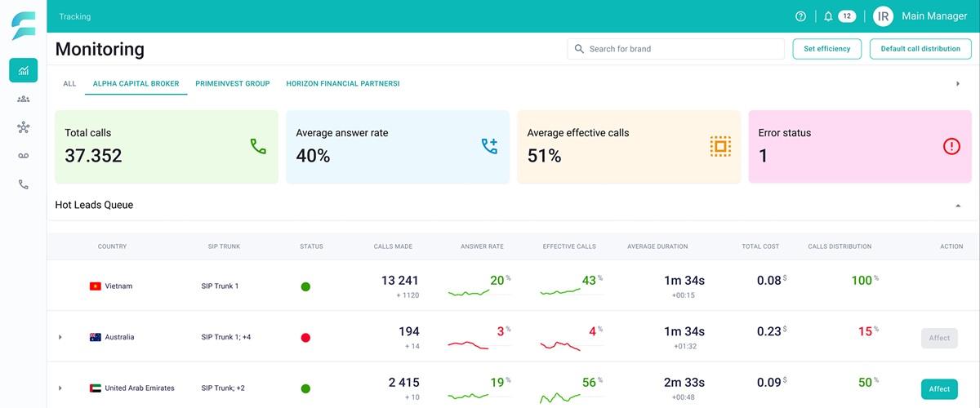Click the Affect button for United Arab Emirates
The image size is (980, 408).
pos(939,389)
